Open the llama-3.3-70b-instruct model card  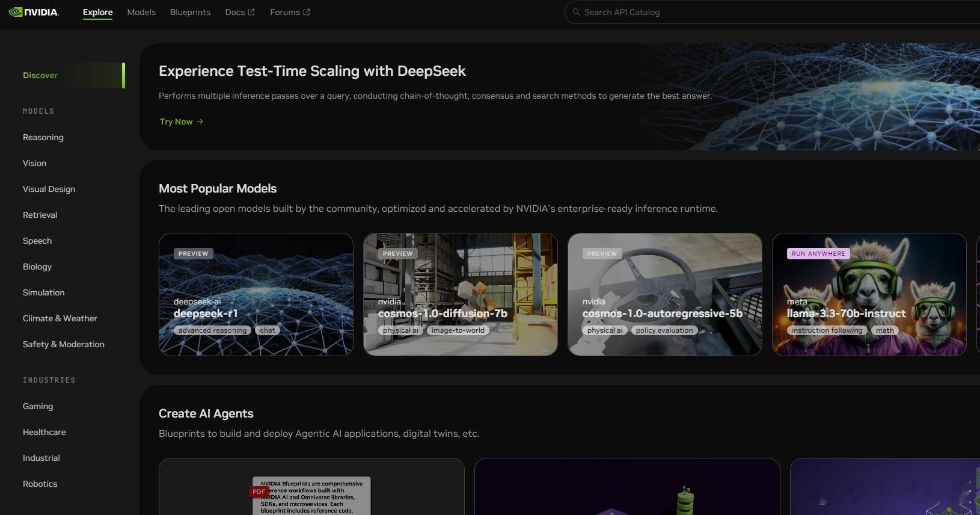869,294
